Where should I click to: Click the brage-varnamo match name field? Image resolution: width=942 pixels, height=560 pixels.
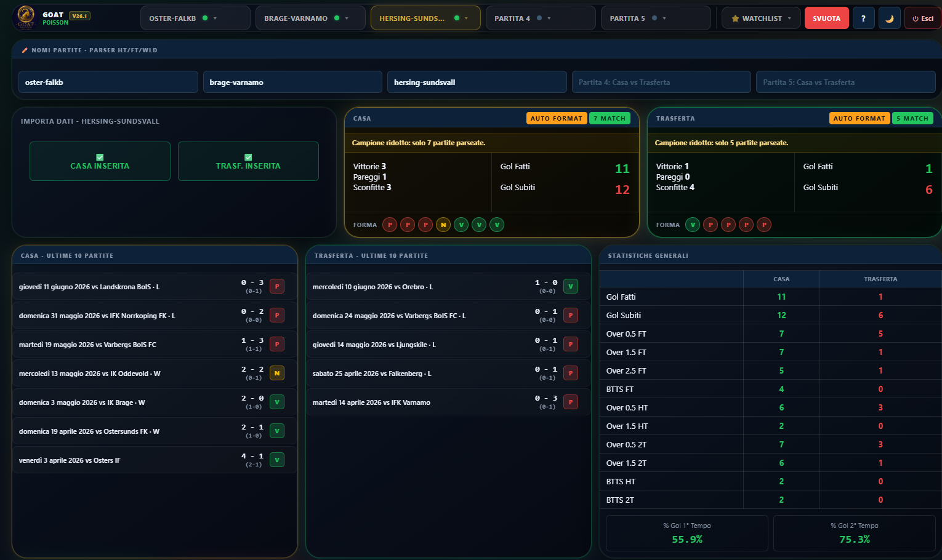pos(292,82)
